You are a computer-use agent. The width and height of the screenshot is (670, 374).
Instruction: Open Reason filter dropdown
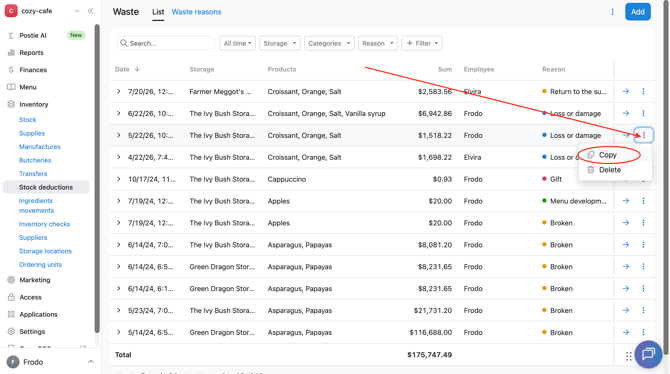(x=378, y=43)
